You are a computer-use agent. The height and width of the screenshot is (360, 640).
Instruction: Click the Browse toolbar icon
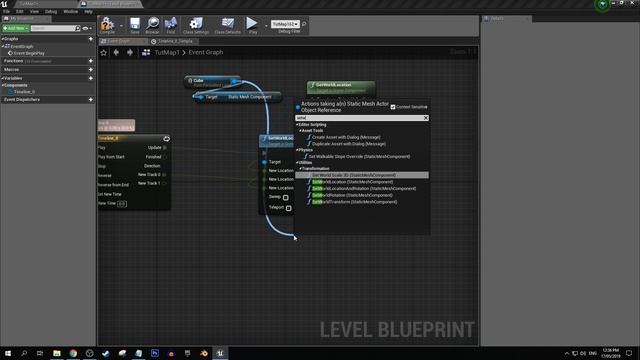pos(153,24)
